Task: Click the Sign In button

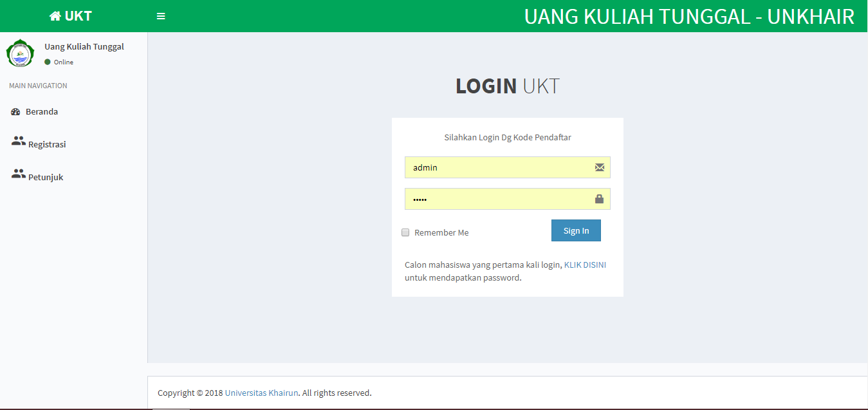Action: click(x=576, y=230)
